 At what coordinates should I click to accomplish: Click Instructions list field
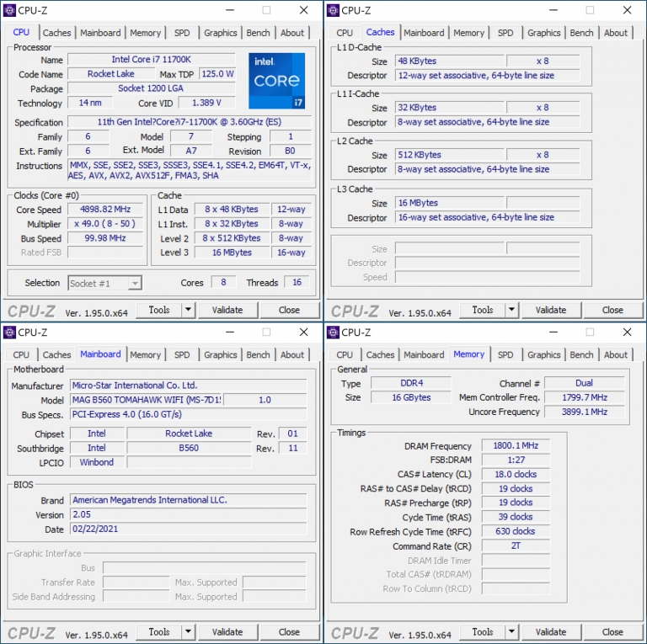[x=190, y=170]
